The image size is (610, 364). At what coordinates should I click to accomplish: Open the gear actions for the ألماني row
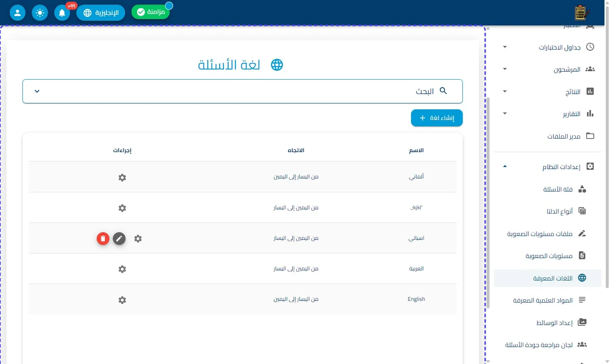[122, 178]
